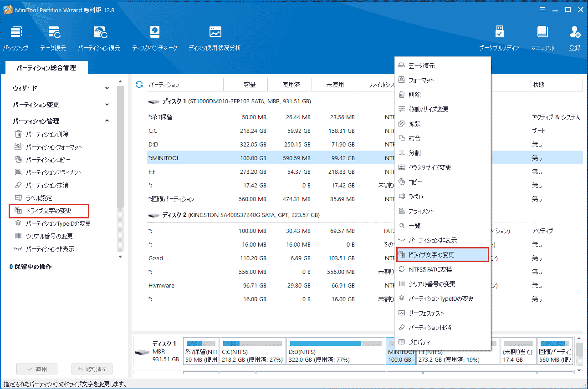The height and width of the screenshot is (389, 588).
Task: Select パーティションTypeIDの変更 in the context menu
Action: click(x=443, y=298)
